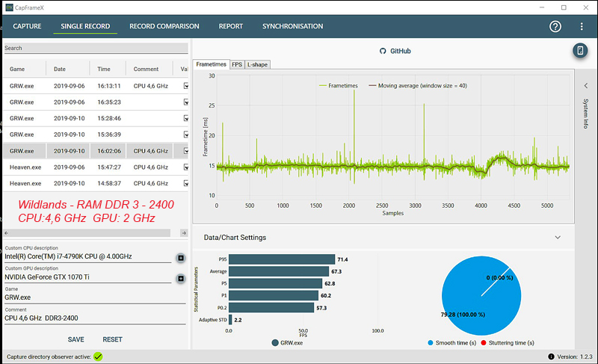Open the help question mark icon
The image size is (598, 364).
coord(555,26)
